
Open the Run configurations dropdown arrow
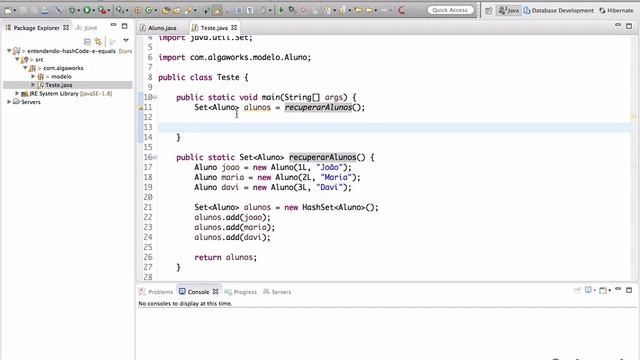[93, 11]
